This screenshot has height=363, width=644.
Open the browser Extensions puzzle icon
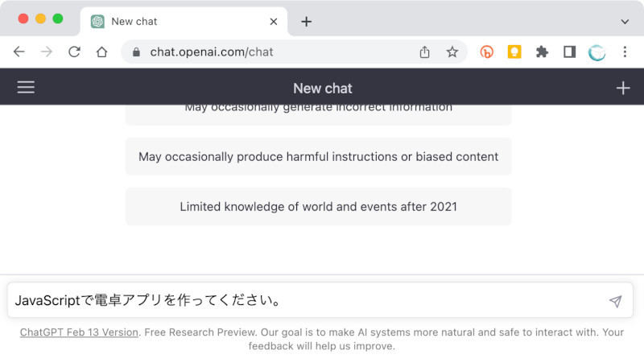point(542,52)
